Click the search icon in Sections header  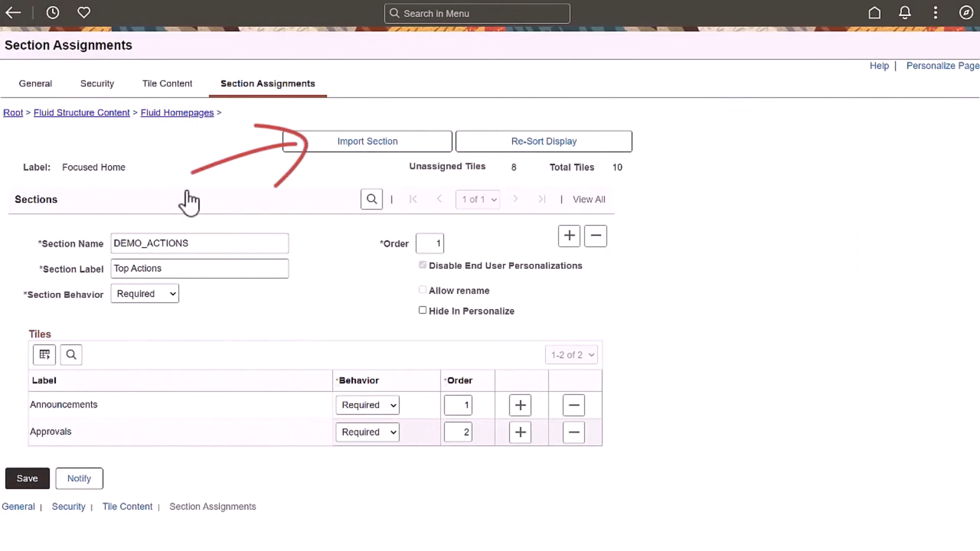coord(371,199)
